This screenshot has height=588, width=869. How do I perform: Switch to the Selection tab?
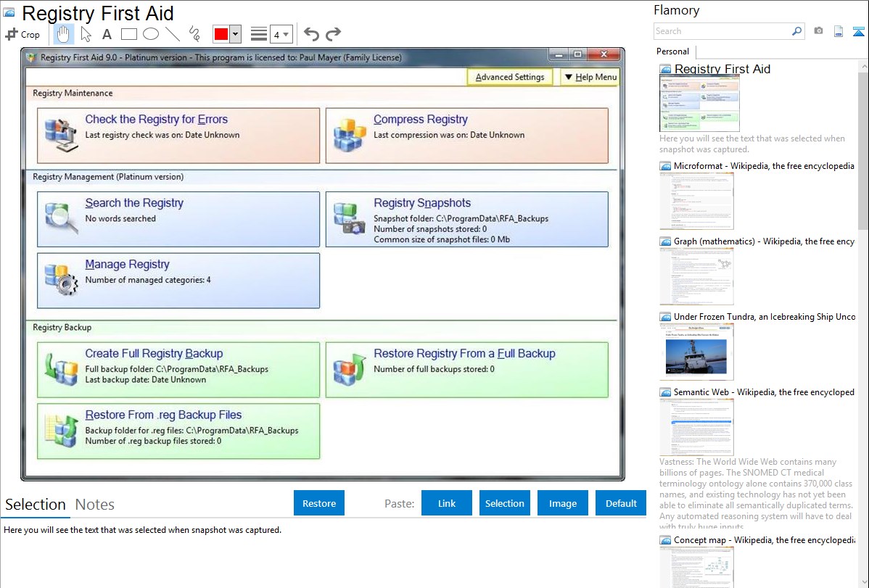36,505
